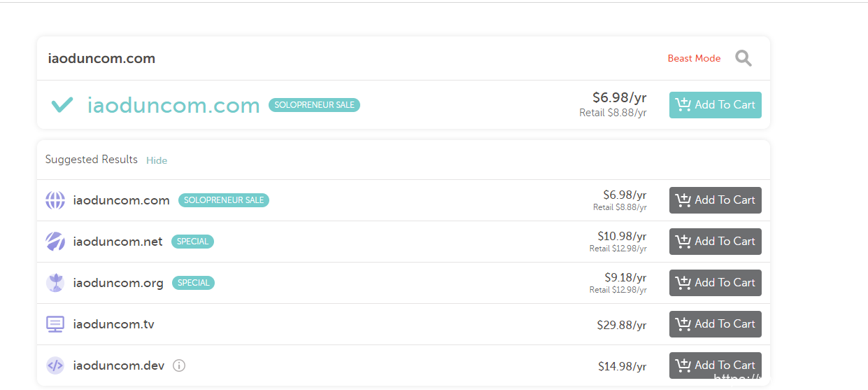Add iaoduncom.tv to cart
The width and height of the screenshot is (868, 390).
pos(715,324)
